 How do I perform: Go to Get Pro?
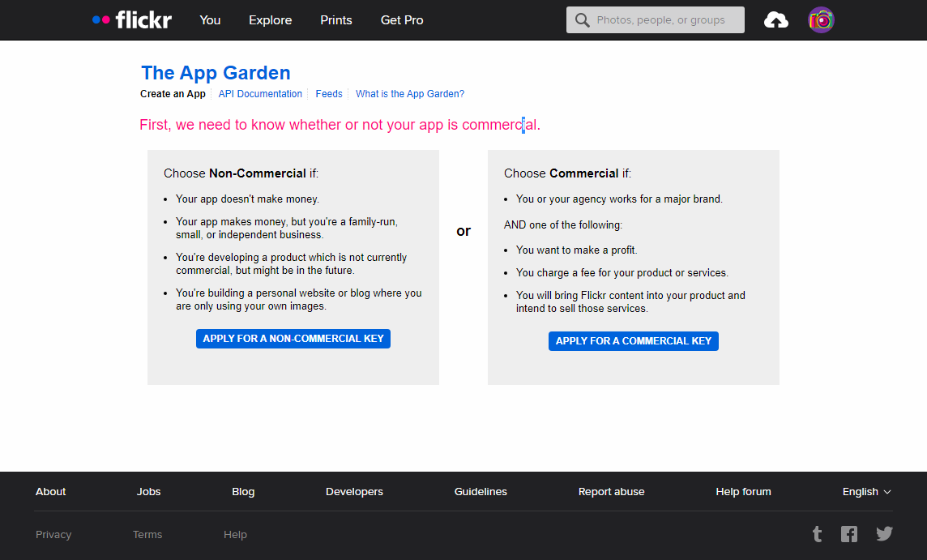(402, 20)
